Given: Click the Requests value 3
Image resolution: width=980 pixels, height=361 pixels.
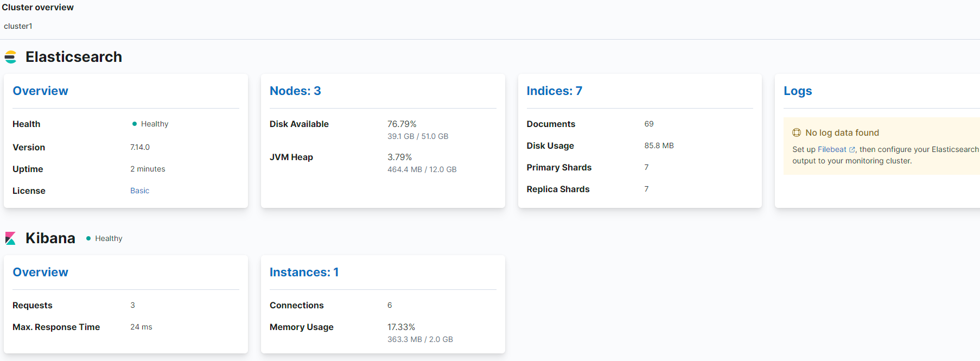Looking at the screenshot, I should 132,305.
